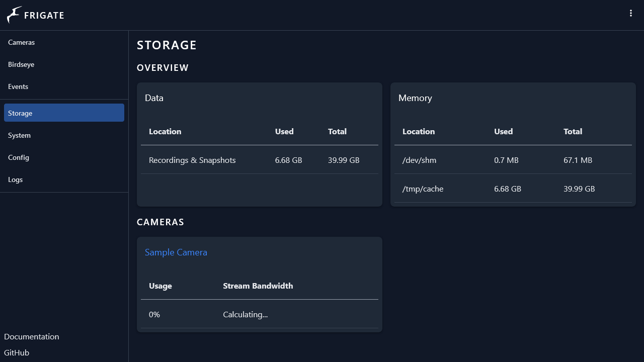This screenshot has width=644, height=362.
Task: Click the Stream Bandwidth column header
Action: (258, 286)
